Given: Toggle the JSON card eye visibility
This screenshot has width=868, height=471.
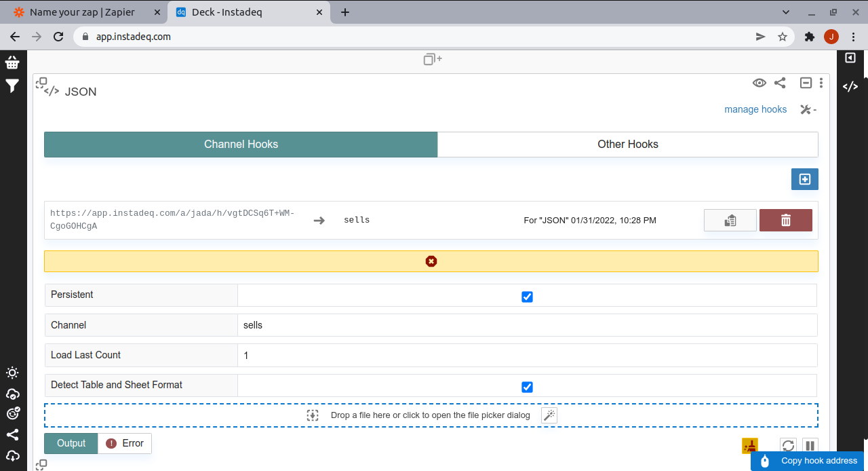Looking at the screenshot, I should coord(759,83).
